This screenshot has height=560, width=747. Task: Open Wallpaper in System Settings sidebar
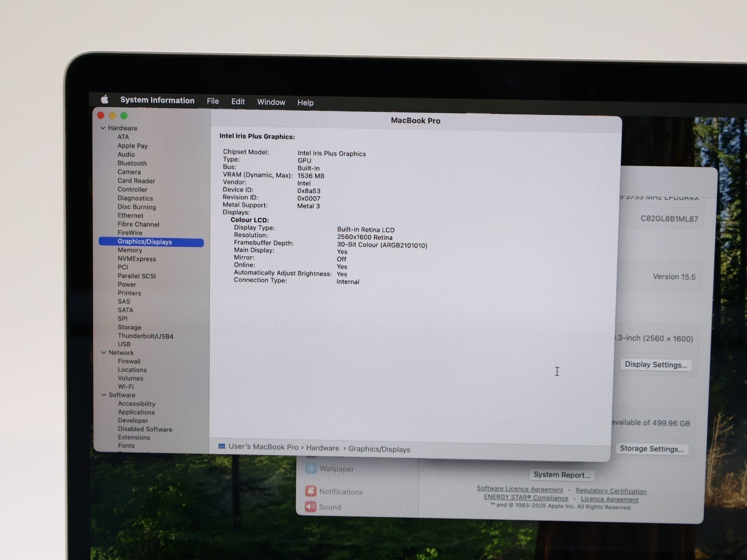[x=330, y=469]
